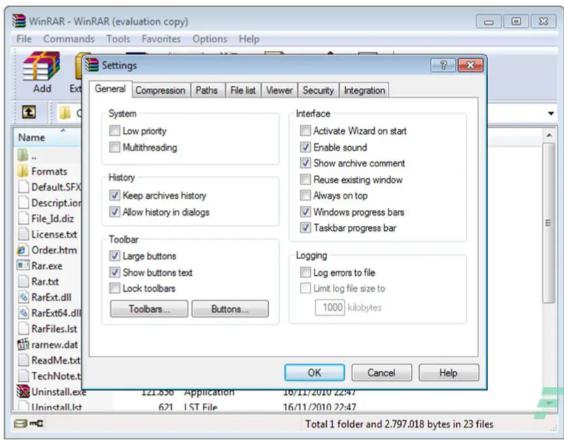
Task: Click the disk drive status bar icon
Action: pos(20,423)
